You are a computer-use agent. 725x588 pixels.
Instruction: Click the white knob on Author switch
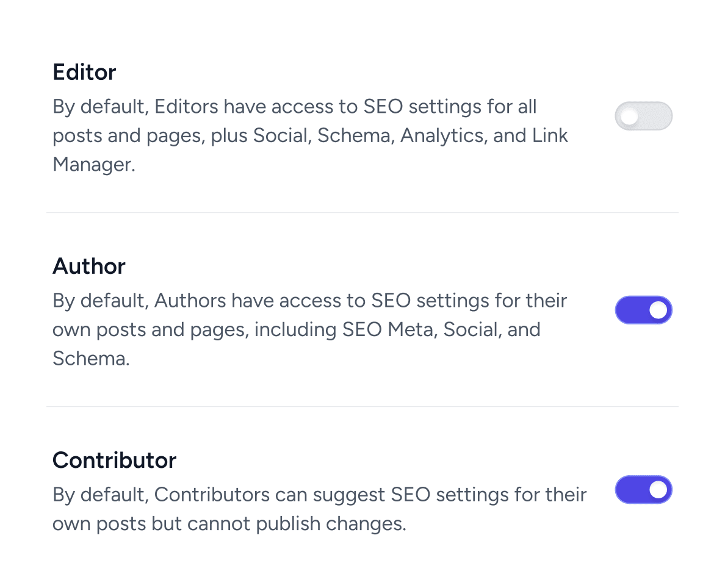coord(658,310)
